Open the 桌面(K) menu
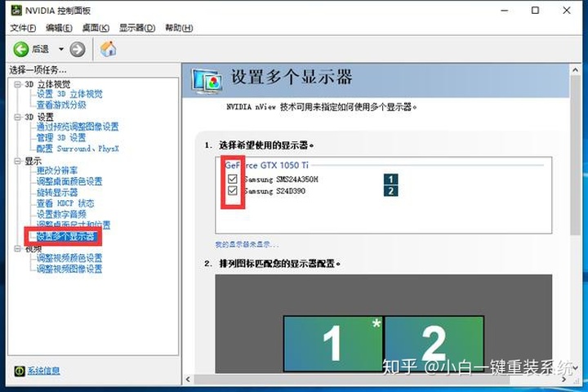Image resolution: width=588 pixels, height=392 pixels. [x=96, y=28]
